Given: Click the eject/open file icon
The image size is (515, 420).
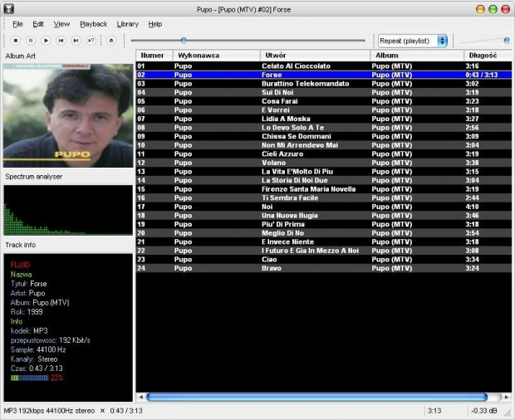Looking at the screenshot, I should tap(111, 40).
